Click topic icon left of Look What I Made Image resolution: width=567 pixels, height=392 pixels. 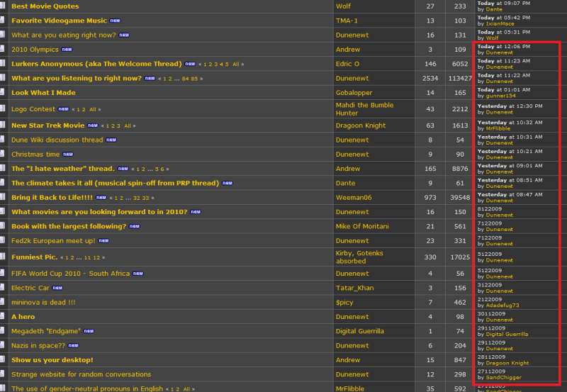(3, 93)
